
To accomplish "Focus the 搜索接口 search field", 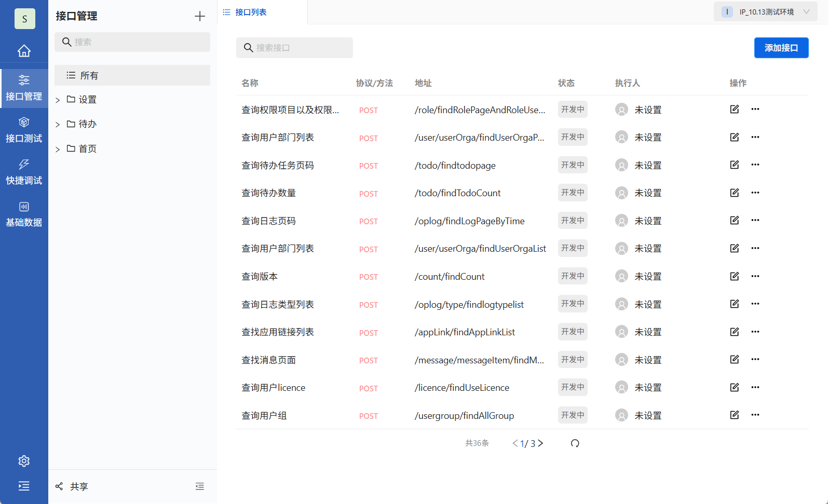I will (x=294, y=48).
